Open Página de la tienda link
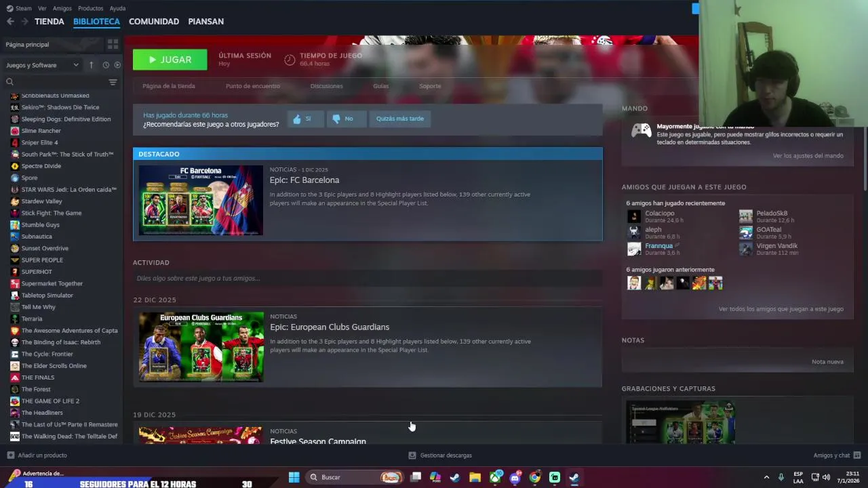This screenshot has height=488, width=868. coord(169,86)
